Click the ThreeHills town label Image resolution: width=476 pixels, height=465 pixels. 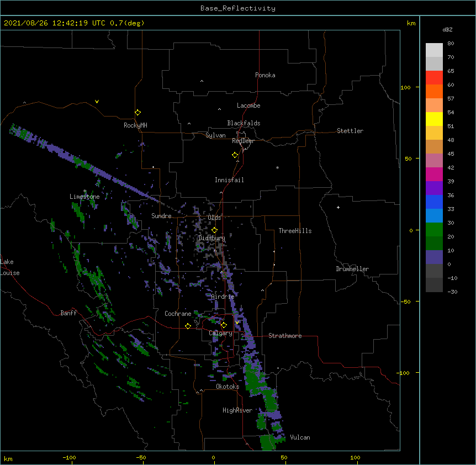pos(295,231)
